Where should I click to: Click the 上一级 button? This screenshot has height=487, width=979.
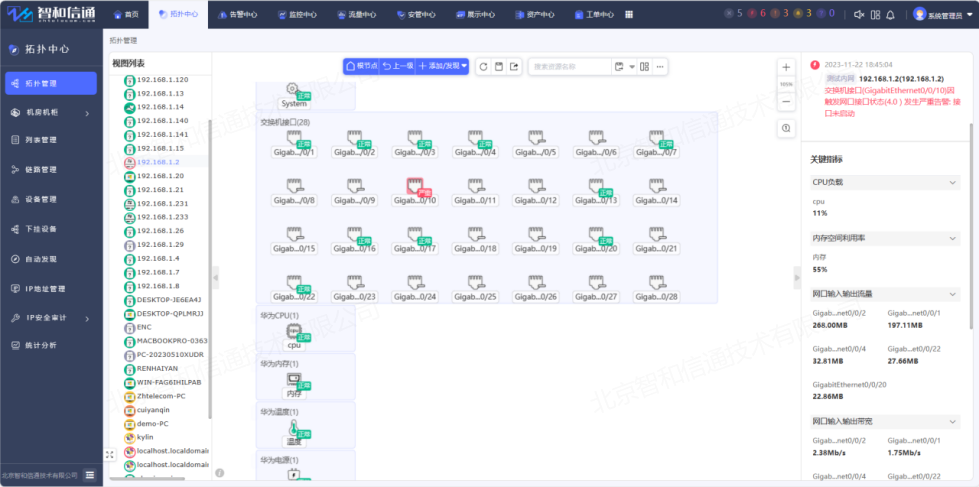(x=398, y=66)
